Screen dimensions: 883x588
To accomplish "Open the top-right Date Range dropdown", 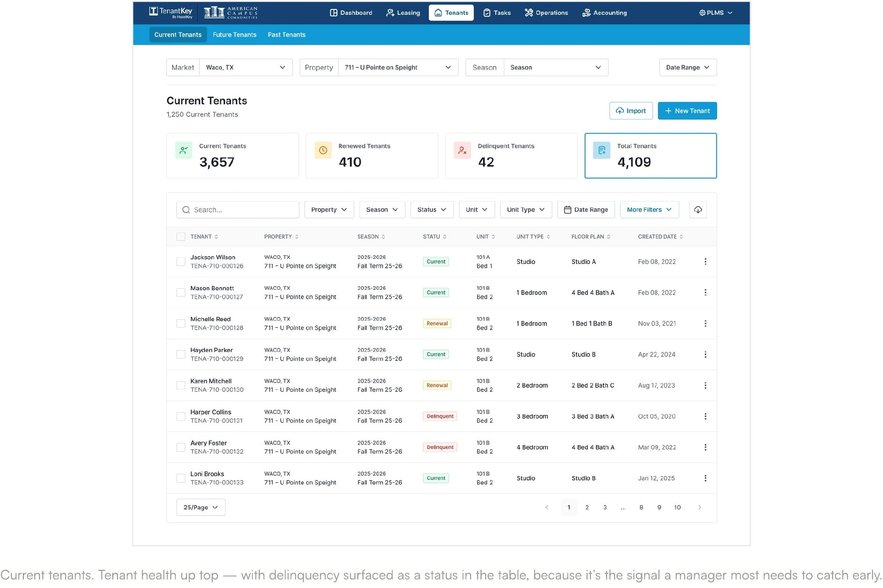I will [688, 68].
